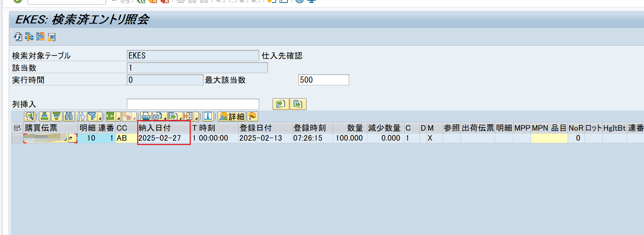This screenshot has height=235, width=644.
Task: Open the Sum total dropdown
Action: pos(118,116)
